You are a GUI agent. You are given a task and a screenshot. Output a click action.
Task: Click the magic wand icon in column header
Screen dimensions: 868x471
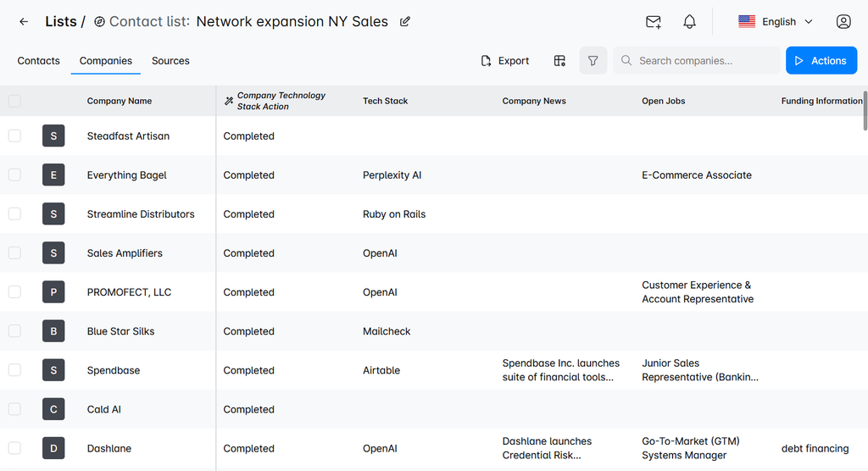229,101
